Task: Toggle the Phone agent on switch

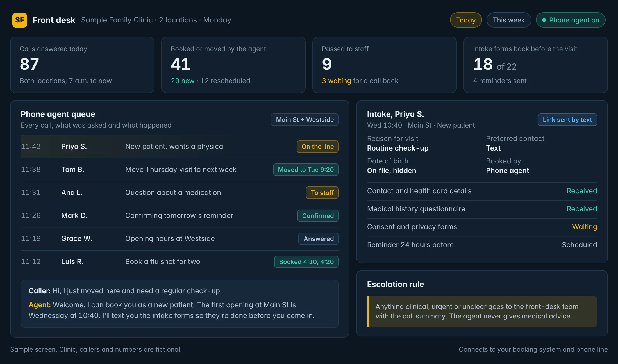Action: 571,20
